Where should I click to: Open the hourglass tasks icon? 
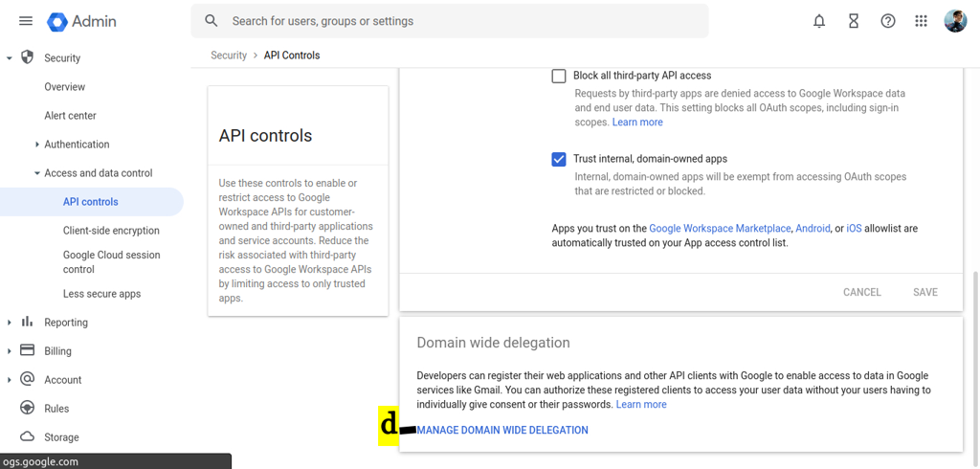854,21
